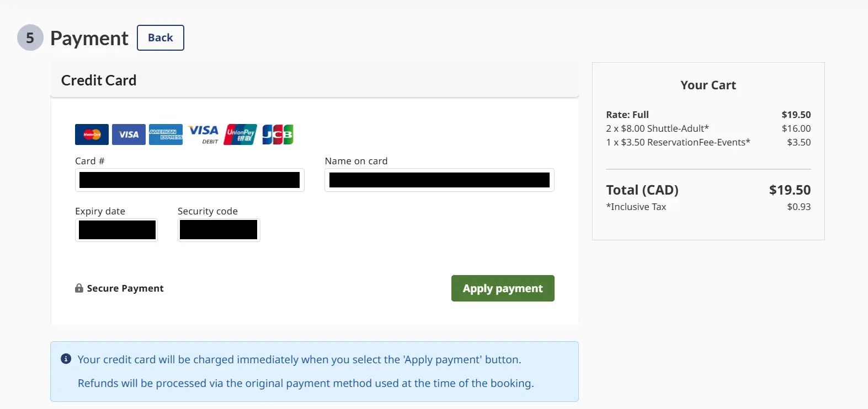Click the Mastercard logo icon
The width and height of the screenshot is (868, 409).
pyautogui.click(x=92, y=134)
